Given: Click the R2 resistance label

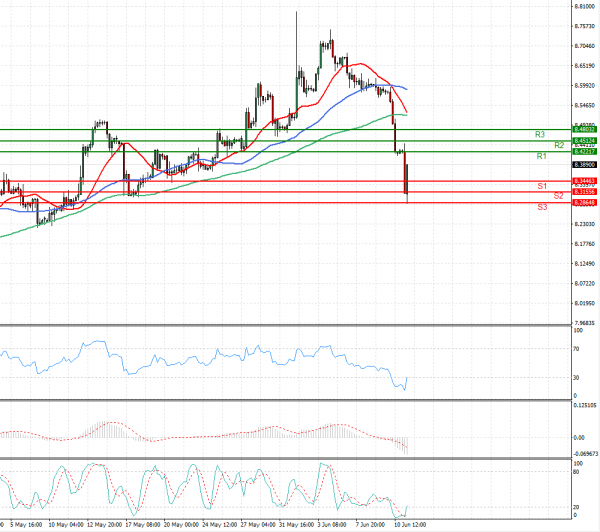Looking at the screenshot, I should (x=559, y=145).
